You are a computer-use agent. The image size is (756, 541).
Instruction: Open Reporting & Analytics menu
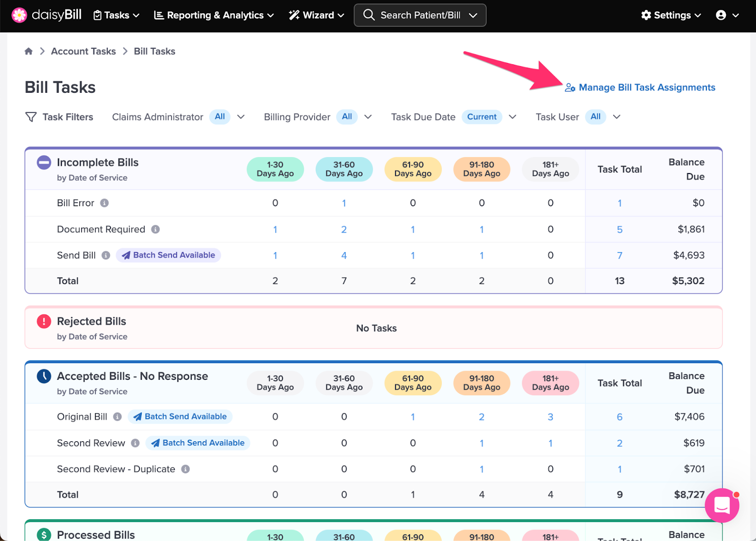coord(214,15)
